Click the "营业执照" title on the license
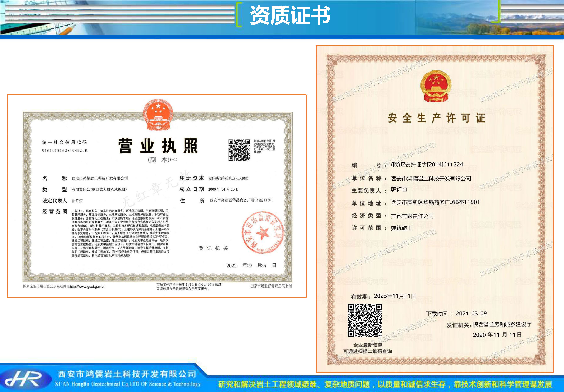 pyautogui.click(x=158, y=146)
